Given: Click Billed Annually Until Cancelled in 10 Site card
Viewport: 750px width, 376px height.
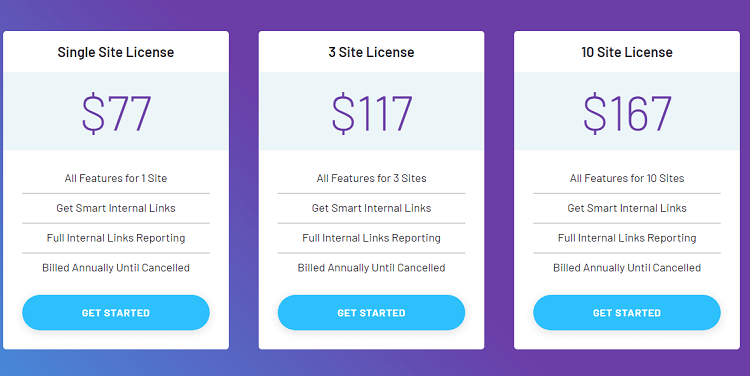Looking at the screenshot, I should tap(627, 268).
